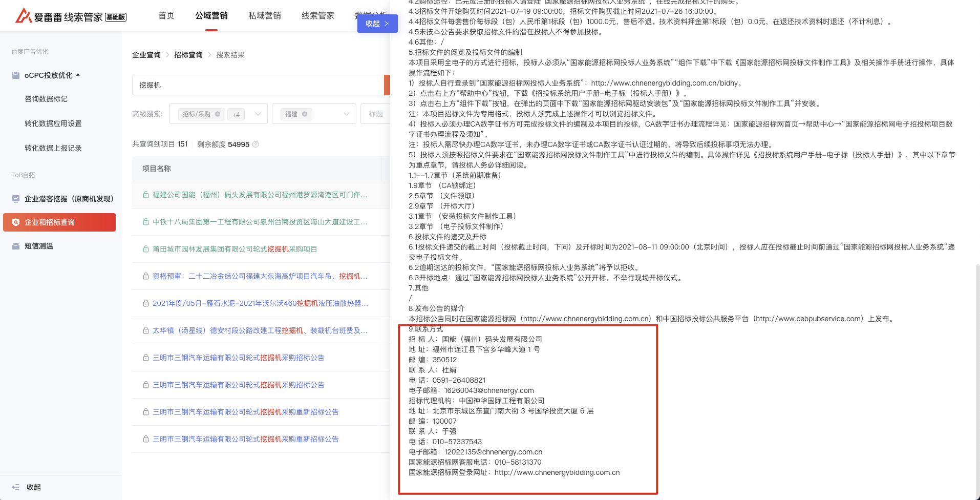980x500 pixels.
Task: Click the shield icon beside 企业和招标查询
Action: [16, 222]
